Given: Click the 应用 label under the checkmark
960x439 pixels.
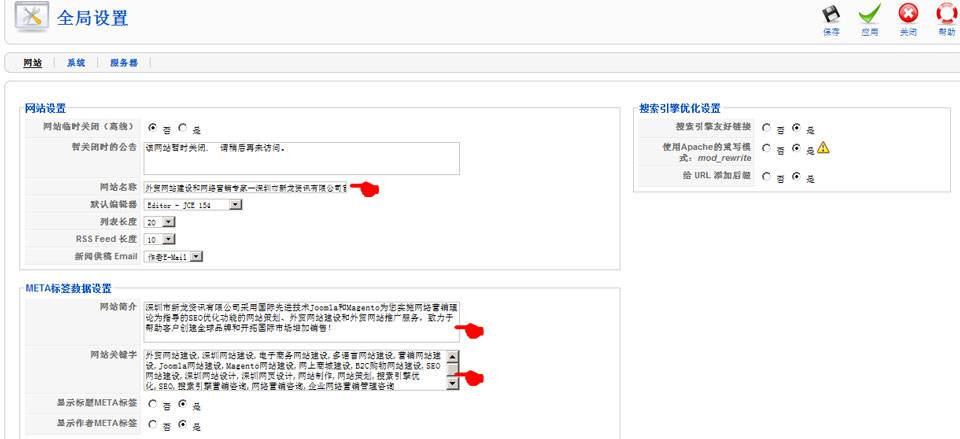Looking at the screenshot, I should click(x=869, y=32).
